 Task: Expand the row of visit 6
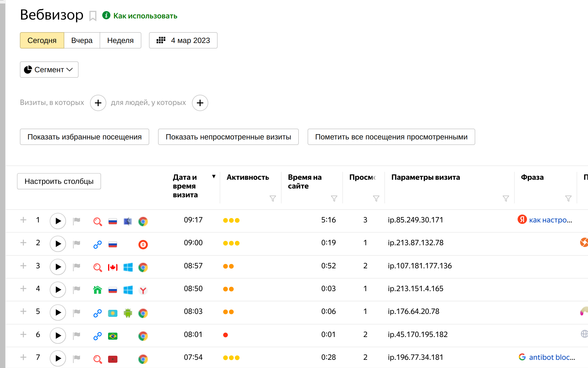(x=23, y=334)
